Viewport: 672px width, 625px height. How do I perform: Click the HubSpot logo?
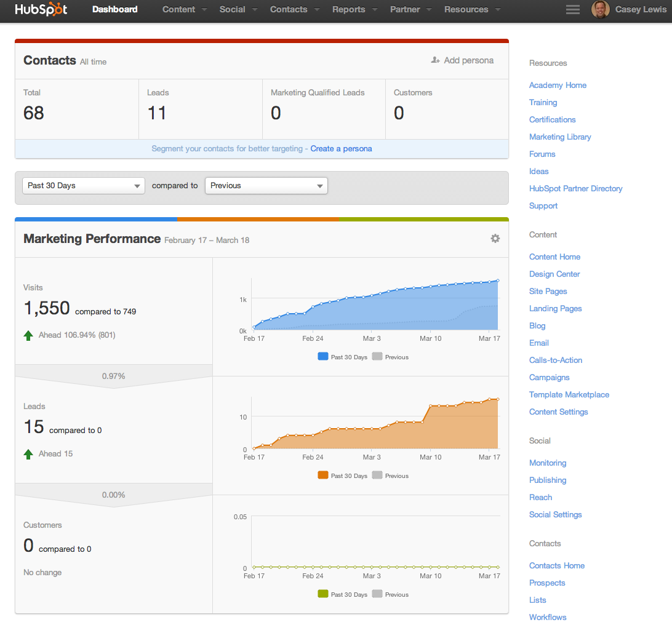[x=41, y=9]
